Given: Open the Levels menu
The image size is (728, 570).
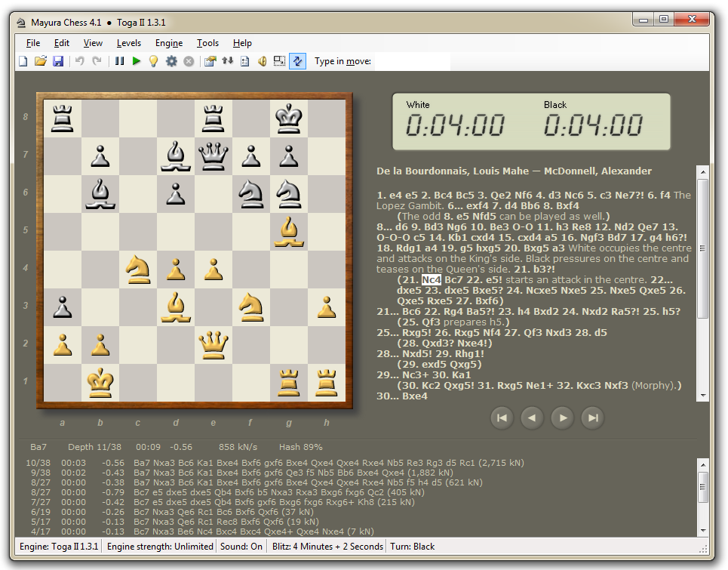Looking at the screenshot, I should click(x=129, y=43).
